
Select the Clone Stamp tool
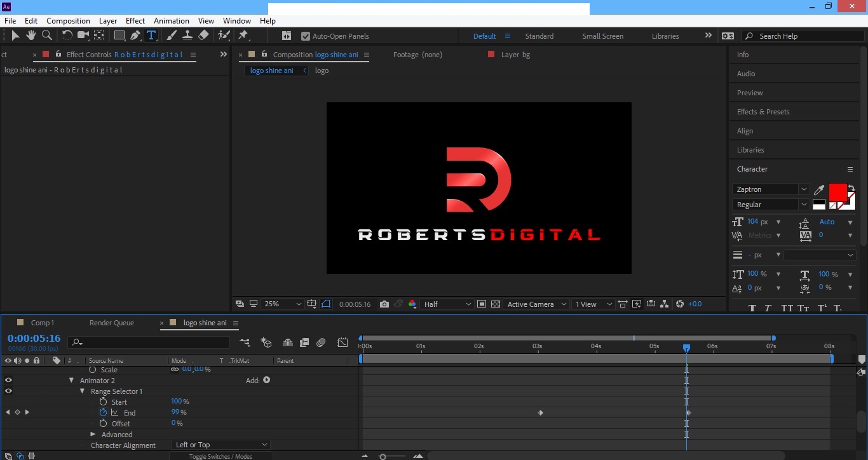pos(188,36)
